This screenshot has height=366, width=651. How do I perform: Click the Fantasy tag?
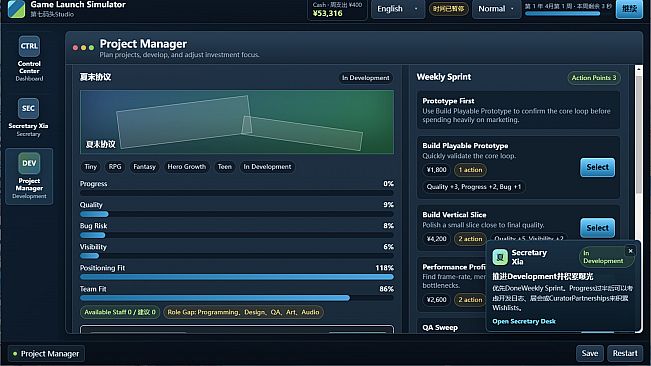(144, 167)
